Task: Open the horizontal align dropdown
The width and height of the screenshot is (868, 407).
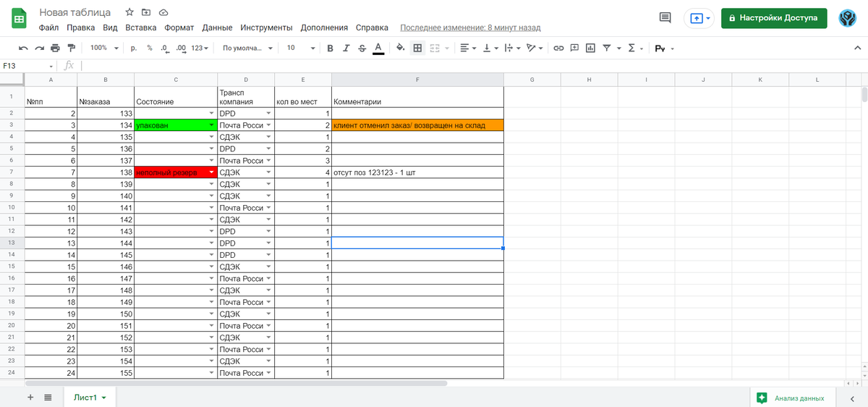Action: point(467,48)
